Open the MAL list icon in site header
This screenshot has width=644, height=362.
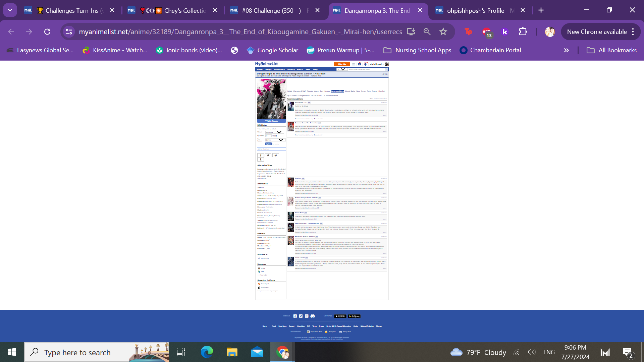click(x=353, y=64)
